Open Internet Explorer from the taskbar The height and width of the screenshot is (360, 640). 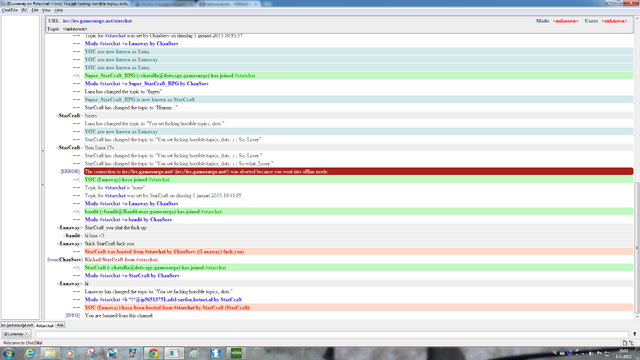(29, 353)
